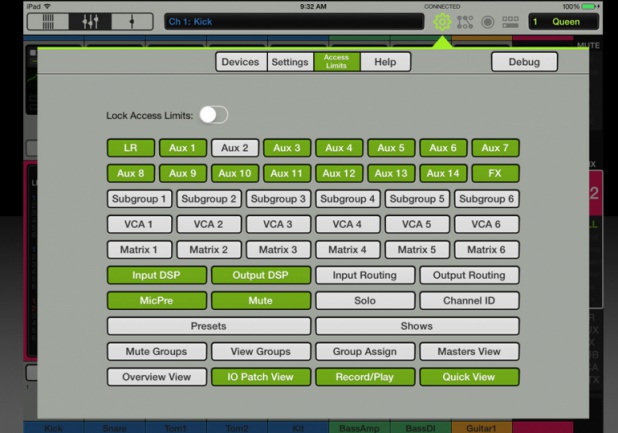Enable Masters View access

pyautogui.click(x=469, y=351)
